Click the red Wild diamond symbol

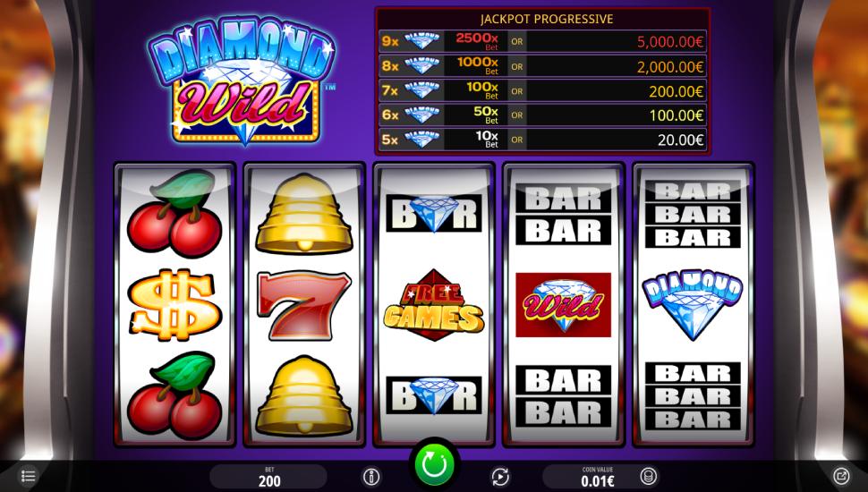564,305
